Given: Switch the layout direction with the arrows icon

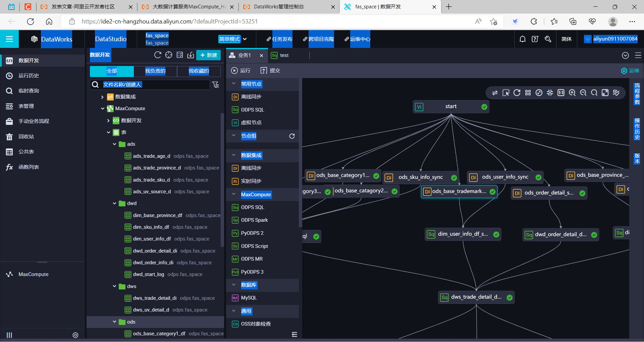Looking at the screenshot, I should click(x=495, y=93).
